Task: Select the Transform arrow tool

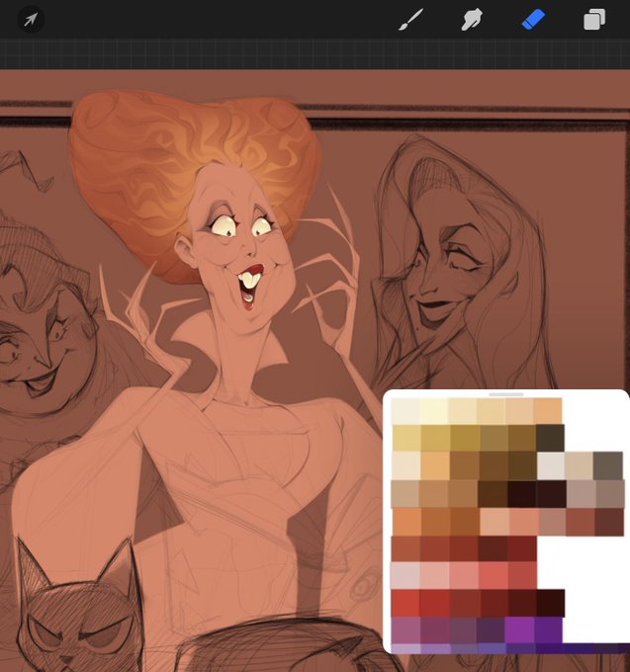Action: pos(30,20)
